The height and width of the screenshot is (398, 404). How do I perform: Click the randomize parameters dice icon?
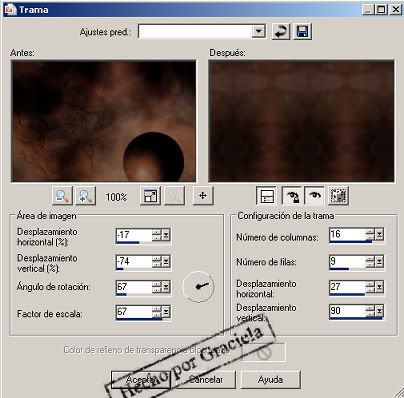tap(338, 196)
